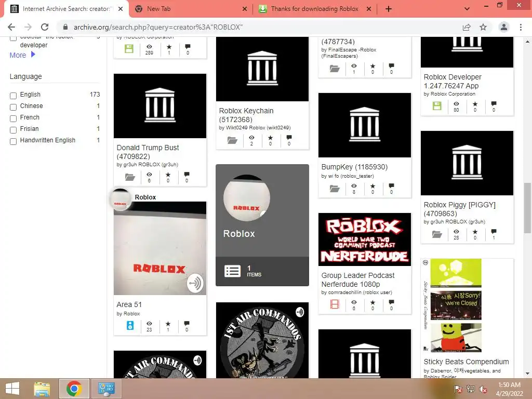The height and width of the screenshot is (399, 532).
Task: Switch to the New Tab tab
Action: pyautogui.click(x=190, y=9)
